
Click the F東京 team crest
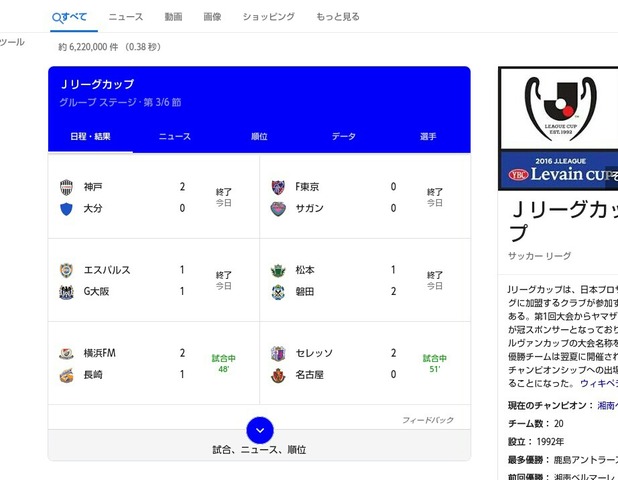(278, 187)
